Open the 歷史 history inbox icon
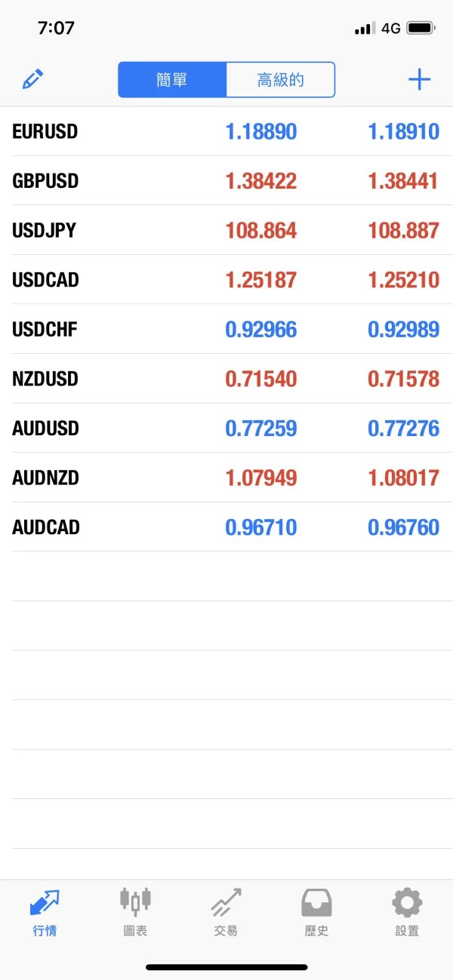This screenshot has width=453, height=980. [x=316, y=902]
